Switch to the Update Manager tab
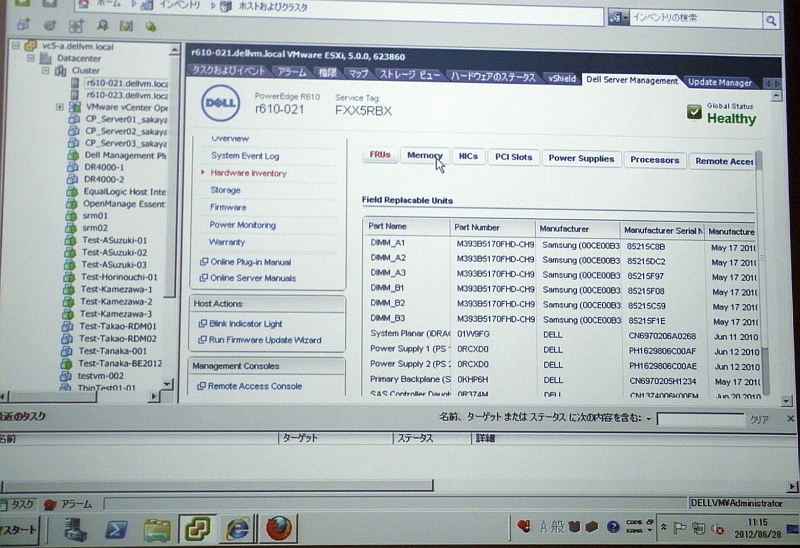800x548 pixels. point(719,82)
